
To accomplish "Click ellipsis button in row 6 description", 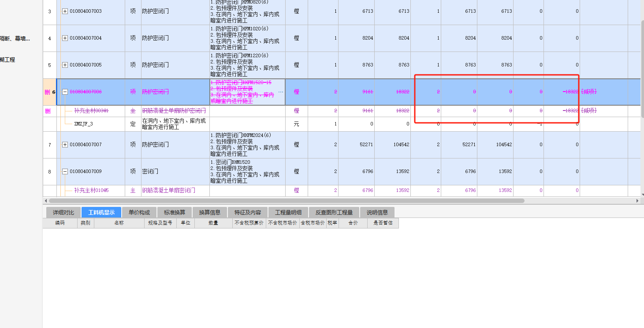I will (x=281, y=92).
